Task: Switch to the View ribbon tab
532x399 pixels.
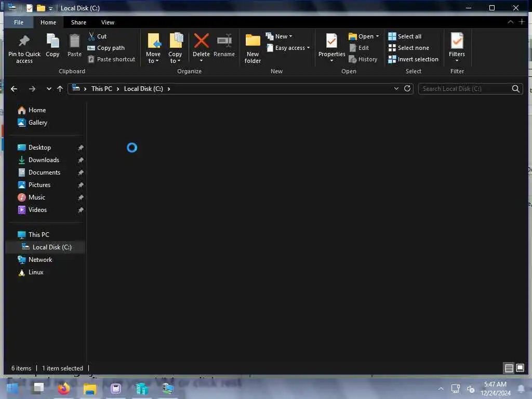Action: coord(108,22)
